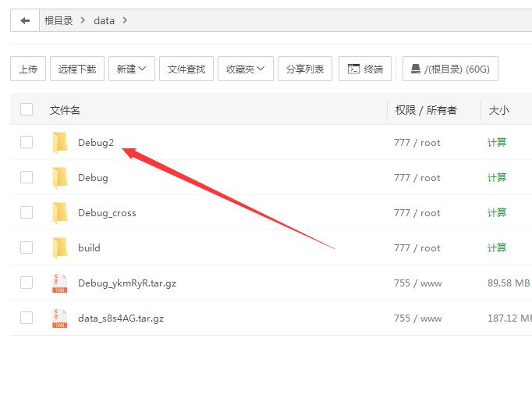Check the box for Debug2 folder
Viewport: 532px width, 402px height.
[x=27, y=142]
